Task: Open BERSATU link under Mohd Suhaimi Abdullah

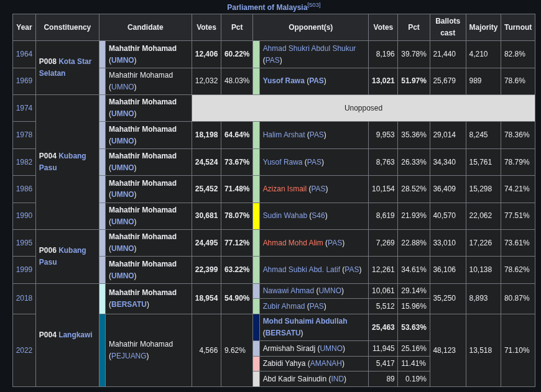Action: pos(283,333)
